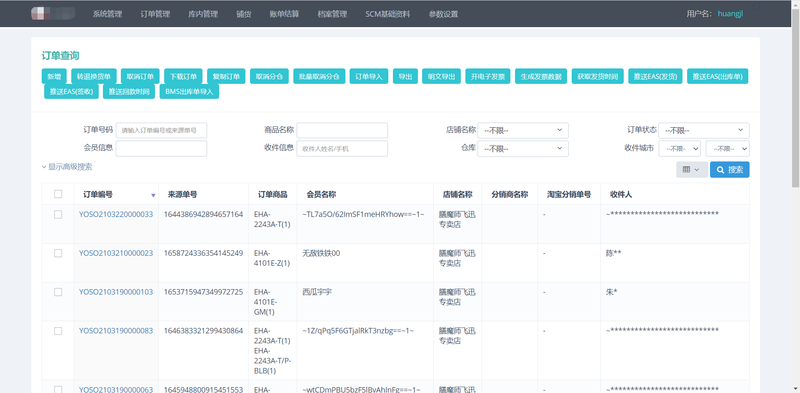This screenshot has width=800, height=393.
Task: Click the 推送EAS(出库单) button
Action: pyautogui.click(x=717, y=76)
